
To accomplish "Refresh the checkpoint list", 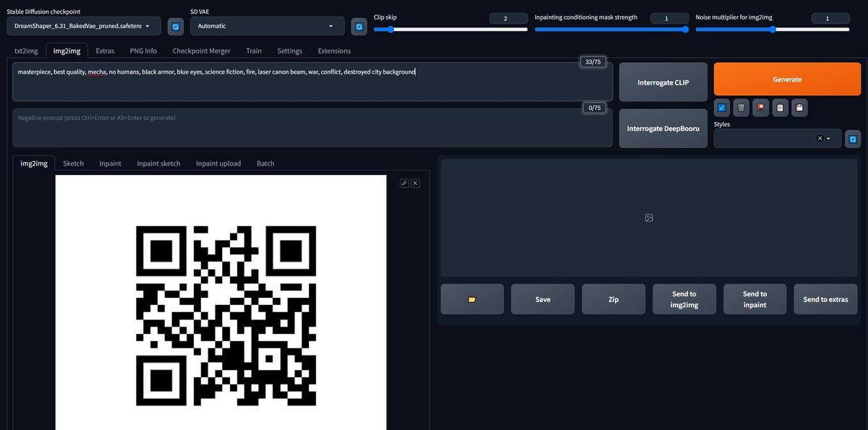I will pyautogui.click(x=175, y=26).
